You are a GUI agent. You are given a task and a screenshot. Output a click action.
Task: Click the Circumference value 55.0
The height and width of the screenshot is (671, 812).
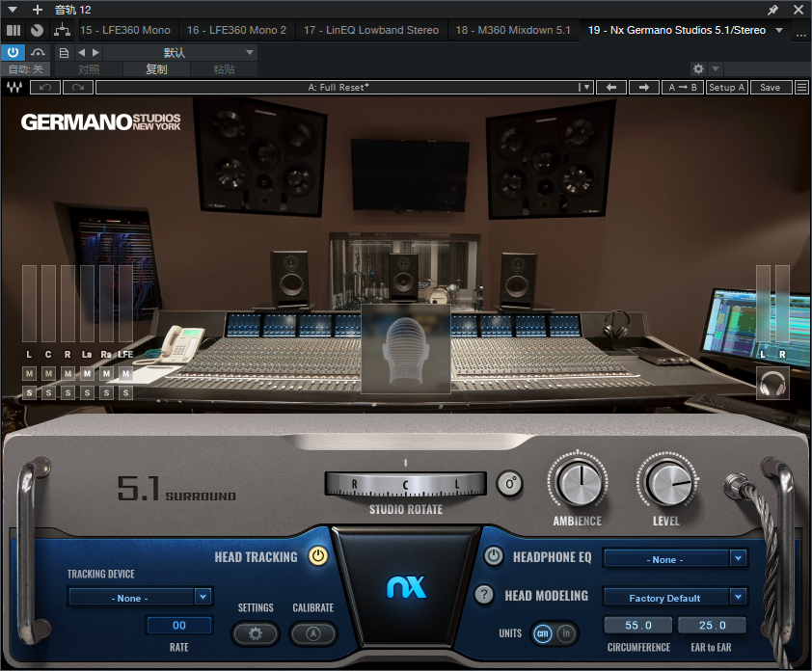(638, 625)
